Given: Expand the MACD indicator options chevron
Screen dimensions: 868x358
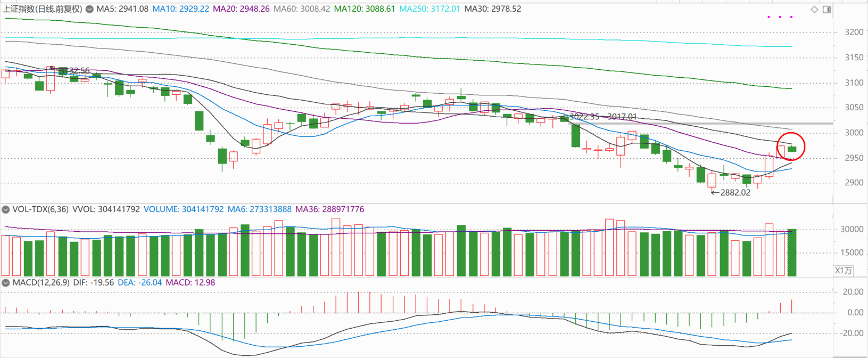Looking at the screenshot, I should pos(6,282).
